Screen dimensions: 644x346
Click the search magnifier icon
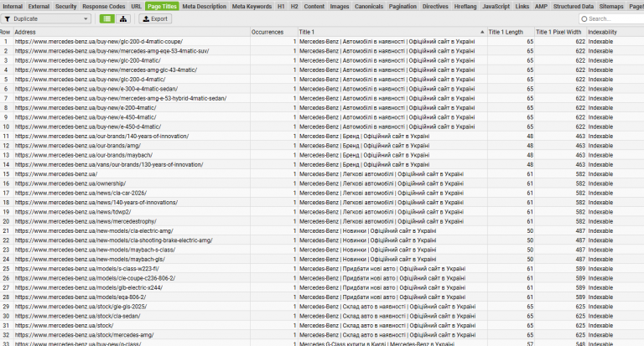[x=584, y=19]
